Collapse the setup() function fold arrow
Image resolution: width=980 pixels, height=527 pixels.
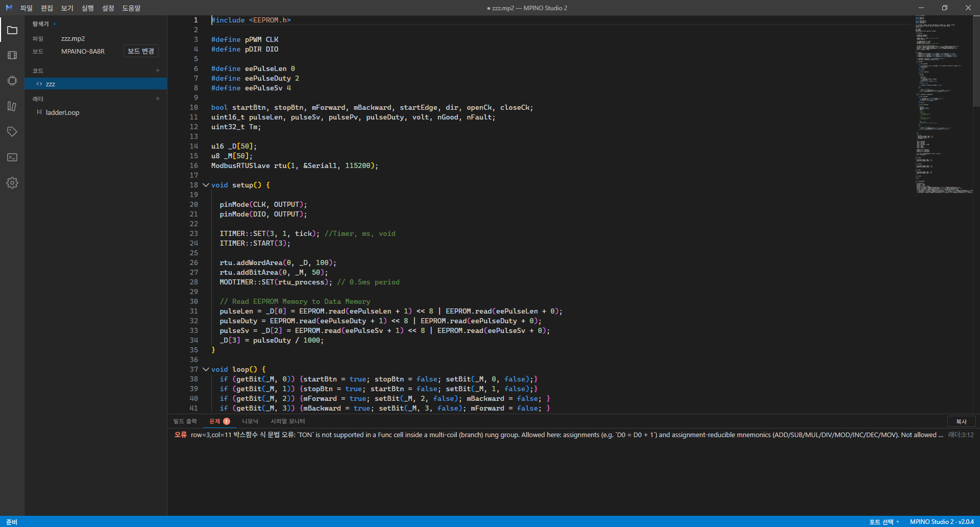coord(206,185)
